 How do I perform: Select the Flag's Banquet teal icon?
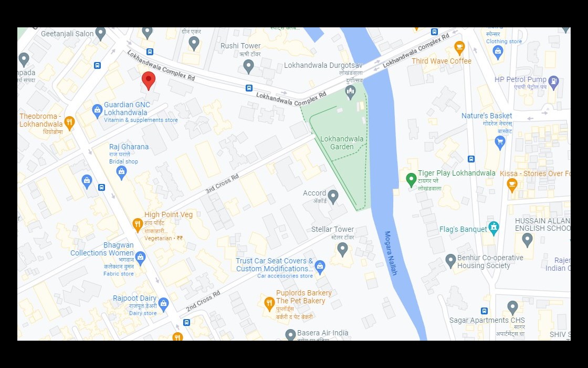(494, 228)
